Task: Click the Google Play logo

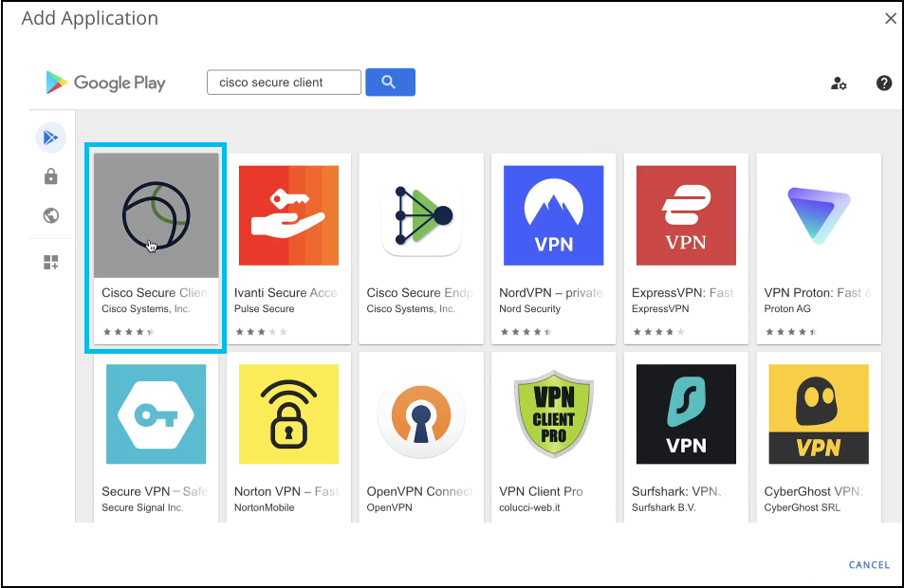Action: [x=105, y=83]
